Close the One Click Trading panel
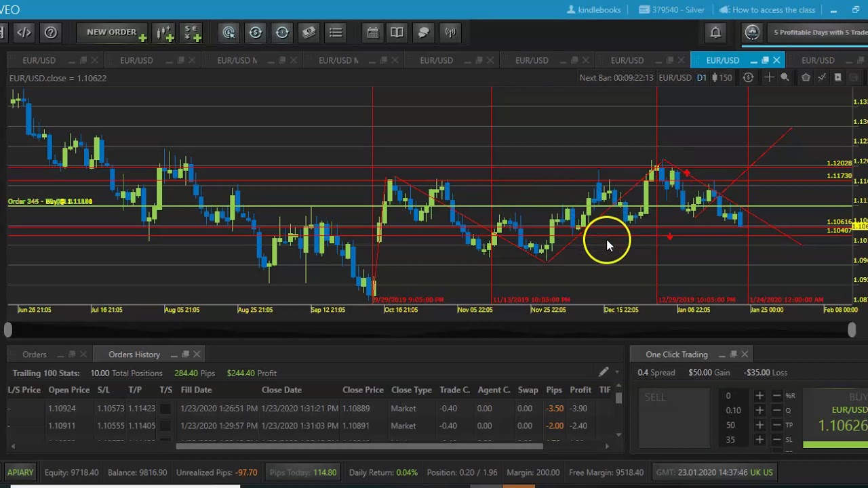 point(745,354)
